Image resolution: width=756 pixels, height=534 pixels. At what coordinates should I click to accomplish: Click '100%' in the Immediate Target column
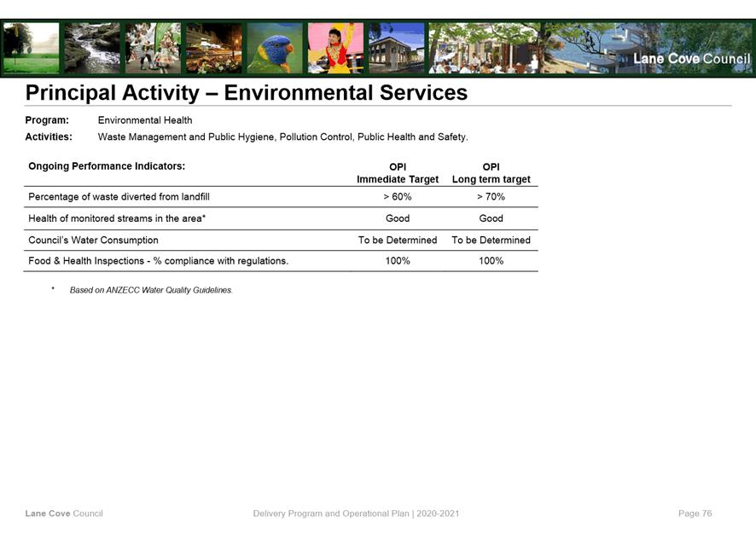(x=398, y=261)
